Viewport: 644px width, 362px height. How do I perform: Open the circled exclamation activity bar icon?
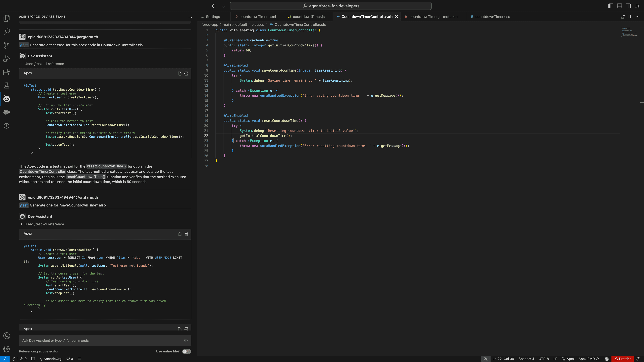[7, 126]
